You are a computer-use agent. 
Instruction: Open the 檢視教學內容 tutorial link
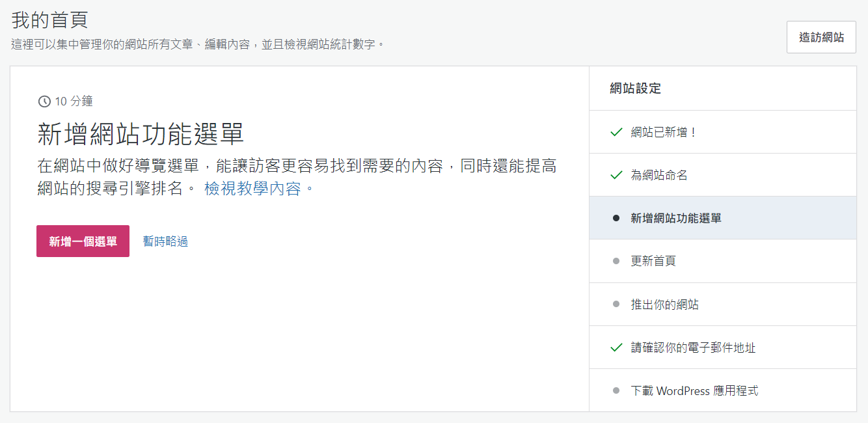[x=252, y=189]
